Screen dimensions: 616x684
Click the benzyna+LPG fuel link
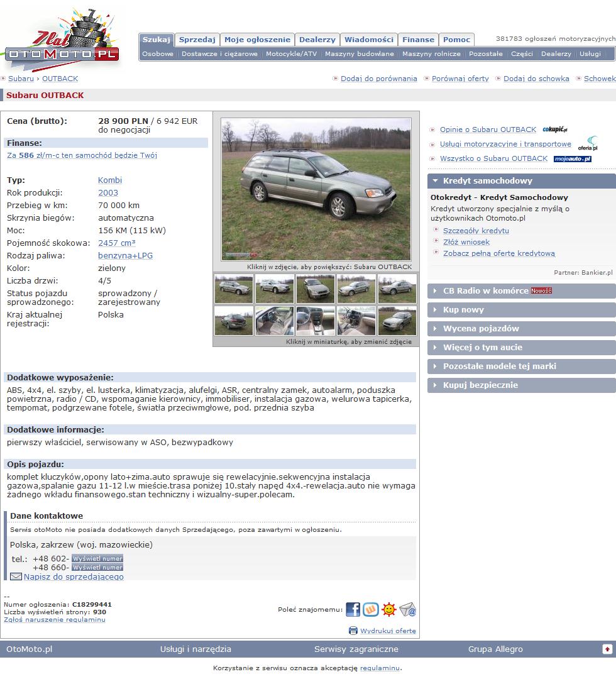[125, 256]
